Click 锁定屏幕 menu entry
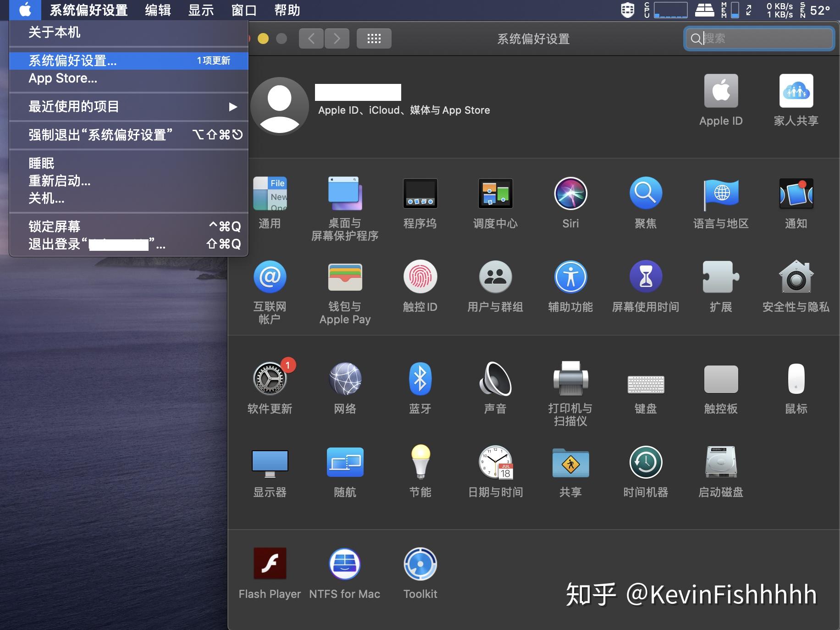This screenshot has height=630, width=840. click(x=55, y=227)
